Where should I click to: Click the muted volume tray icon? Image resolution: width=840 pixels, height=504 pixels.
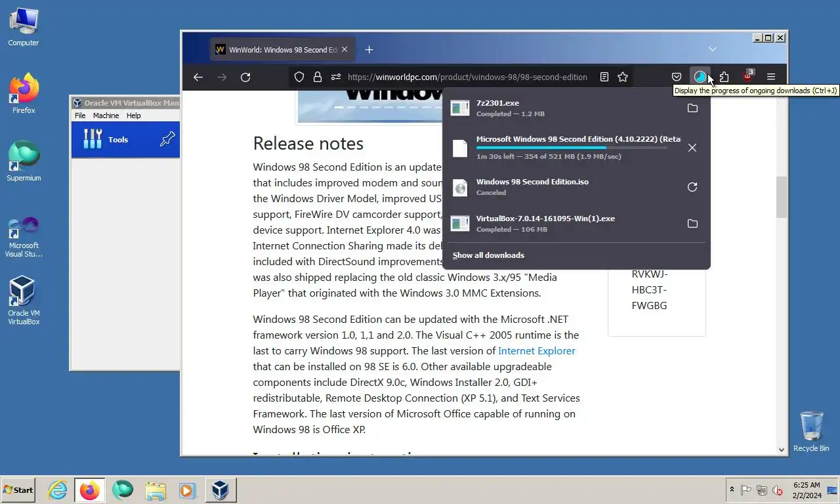point(778,490)
